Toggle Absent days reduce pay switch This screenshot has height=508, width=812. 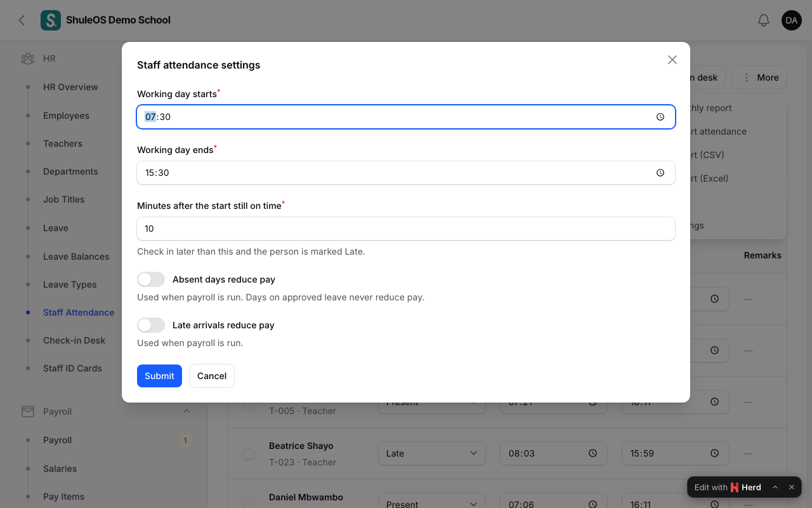point(151,279)
